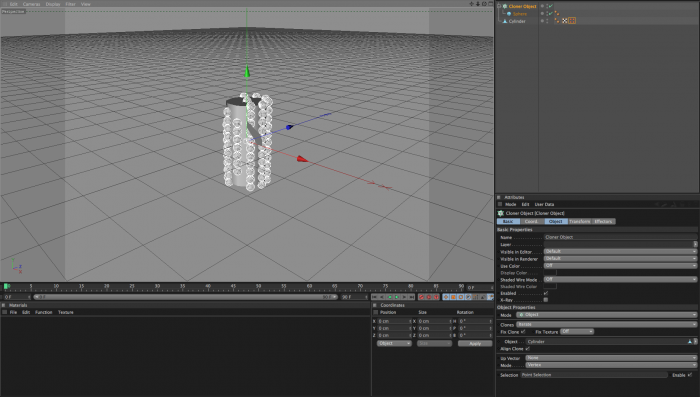Image resolution: width=700 pixels, height=397 pixels.
Task: Toggle the X-Ray checkbox
Action: pyautogui.click(x=546, y=300)
